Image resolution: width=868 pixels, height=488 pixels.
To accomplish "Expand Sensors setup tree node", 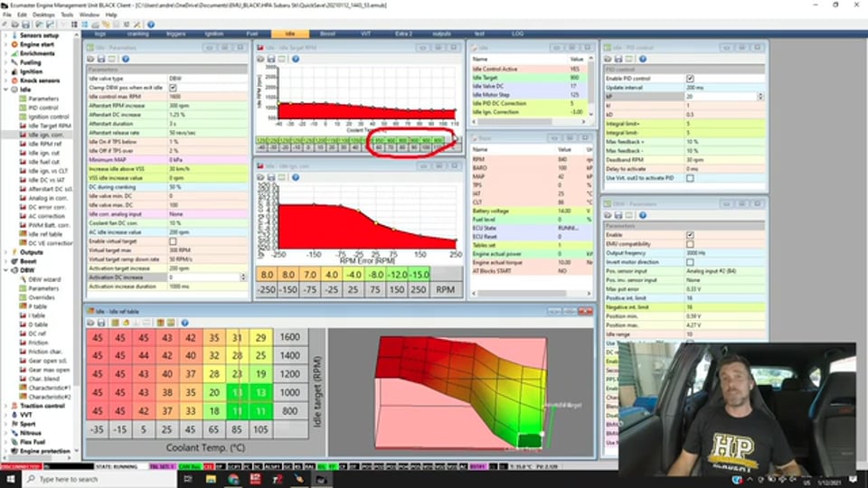I will pos(6,35).
